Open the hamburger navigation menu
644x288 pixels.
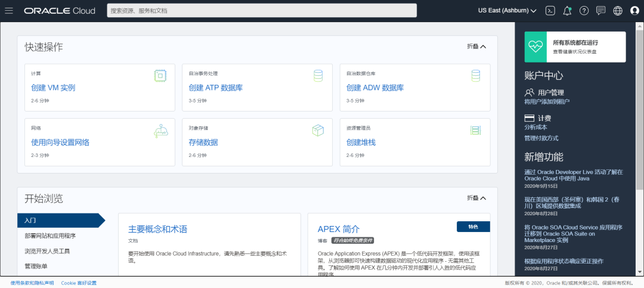coord(8,11)
